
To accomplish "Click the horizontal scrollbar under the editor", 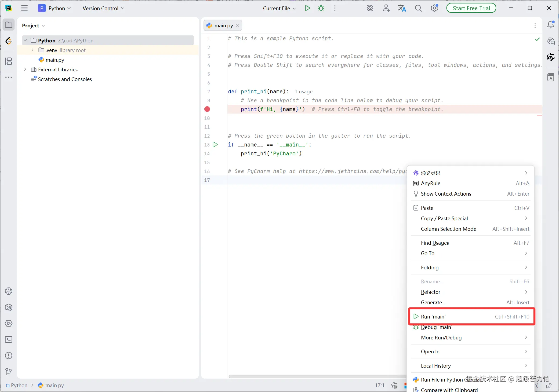I will coord(317,376).
